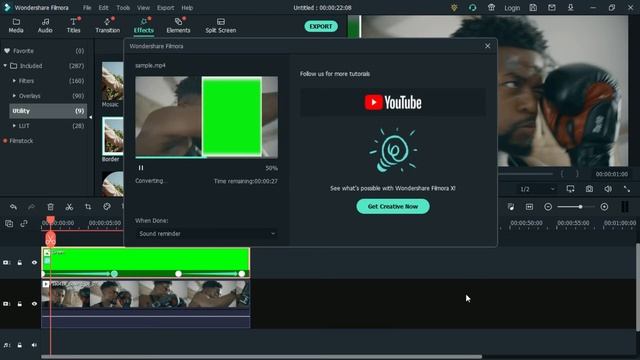Screen dimensions: 640x360
Task: Click the timeline zoom in plus icon
Action: pyautogui.click(x=604, y=207)
